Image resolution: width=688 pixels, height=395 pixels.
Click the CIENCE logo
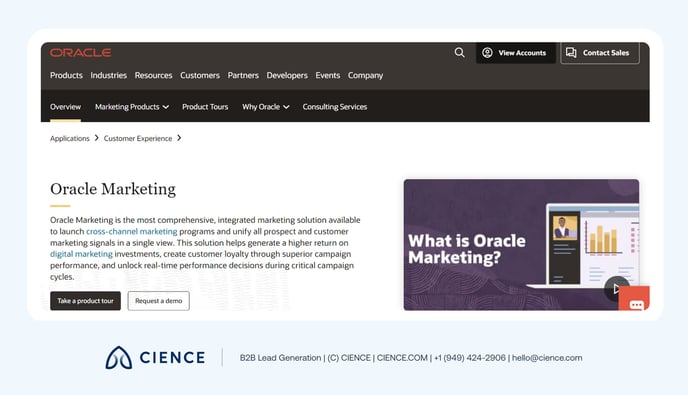pyautogui.click(x=155, y=358)
